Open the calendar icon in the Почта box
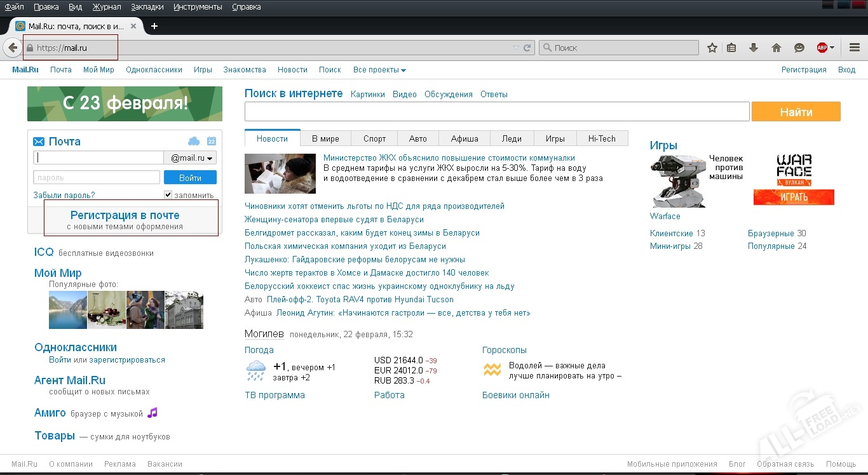 [212, 141]
